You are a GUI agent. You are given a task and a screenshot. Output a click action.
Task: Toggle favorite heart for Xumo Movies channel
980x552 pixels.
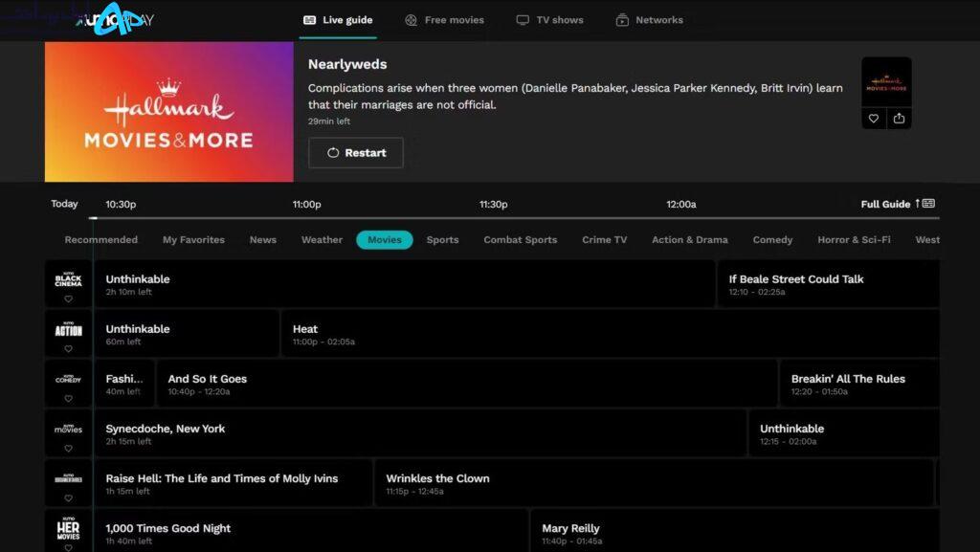(x=68, y=449)
